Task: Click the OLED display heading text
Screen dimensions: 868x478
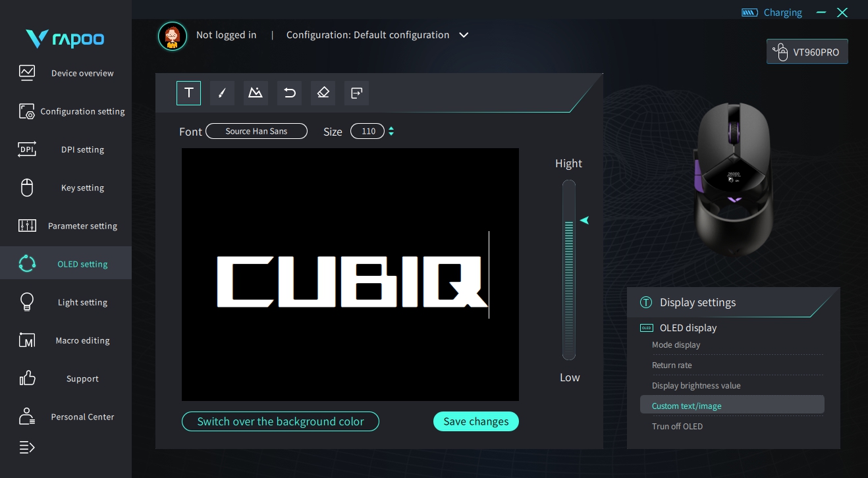Action: click(688, 328)
